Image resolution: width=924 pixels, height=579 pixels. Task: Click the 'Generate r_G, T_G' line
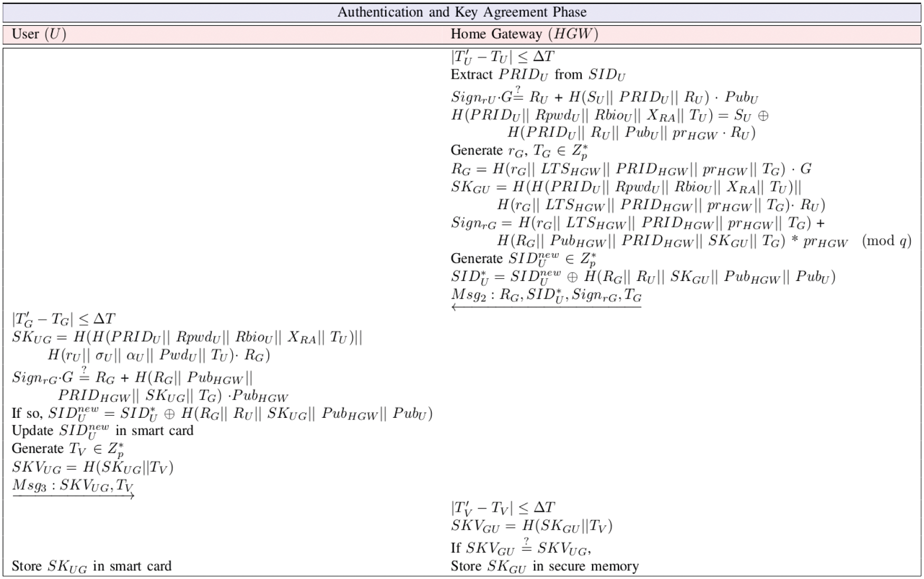pyautogui.click(x=519, y=151)
